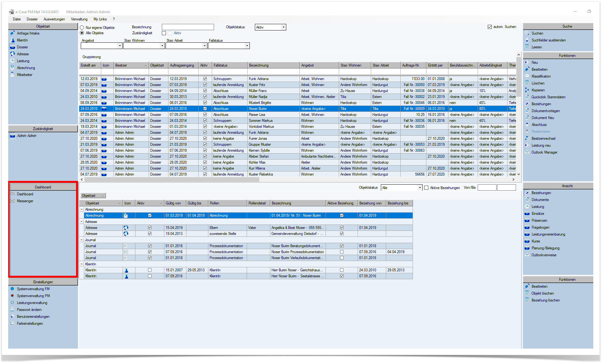Select the Nur eigene Objekte radio button
The width and height of the screenshot is (604, 364).
pyautogui.click(x=82, y=28)
